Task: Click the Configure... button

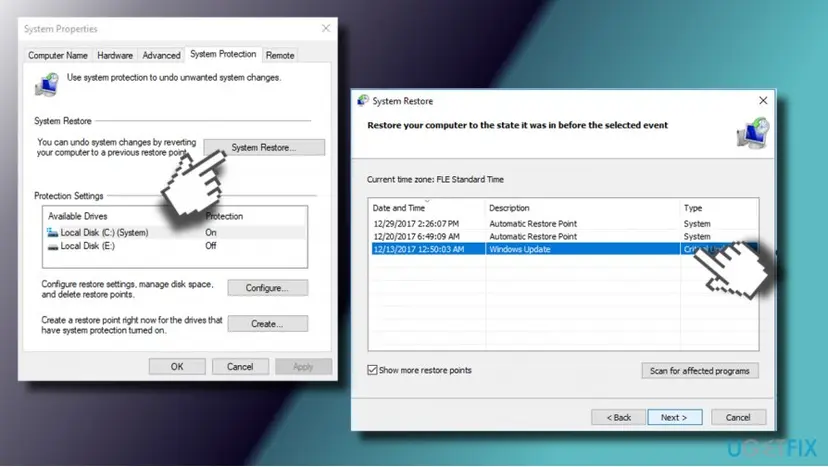Action: tap(267, 288)
